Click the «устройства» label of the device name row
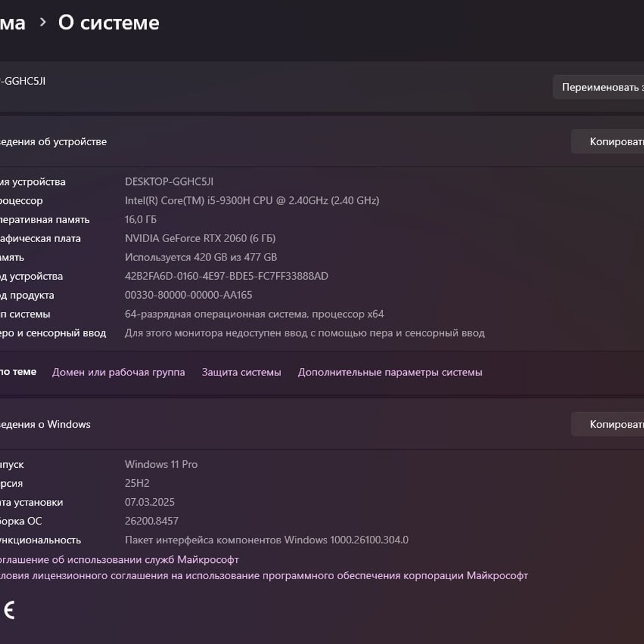Viewport: 644px width, 644px height. [33, 182]
